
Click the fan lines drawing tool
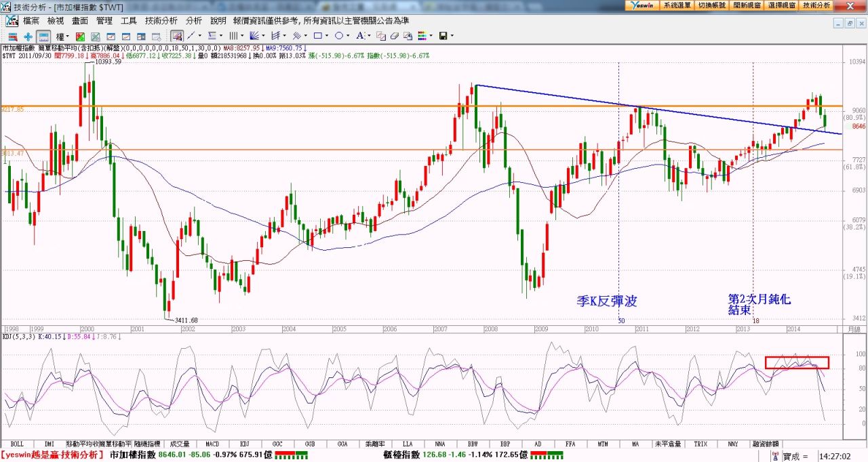(x=254, y=36)
